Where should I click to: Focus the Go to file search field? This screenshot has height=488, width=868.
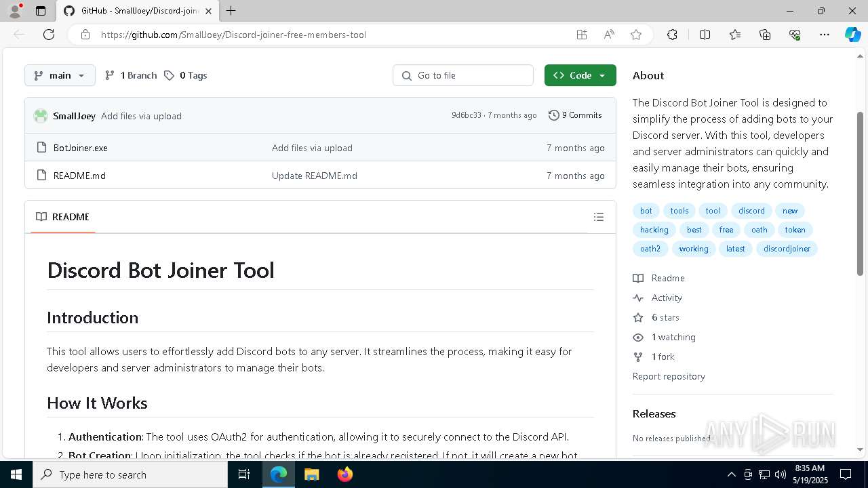[x=463, y=75]
